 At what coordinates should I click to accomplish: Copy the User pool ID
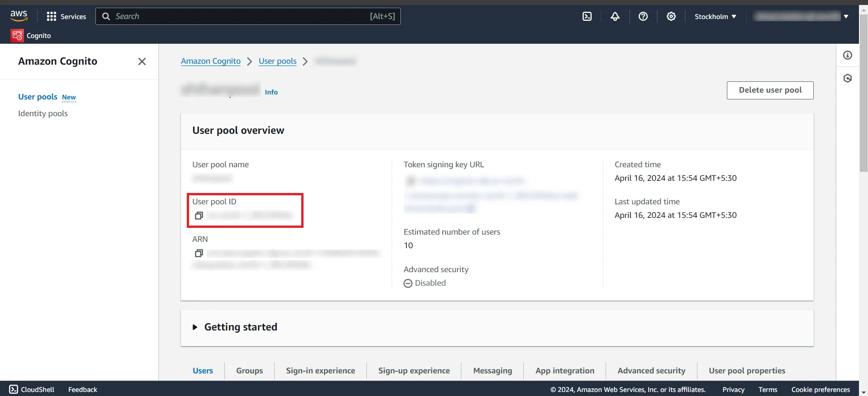pyautogui.click(x=199, y=216)
